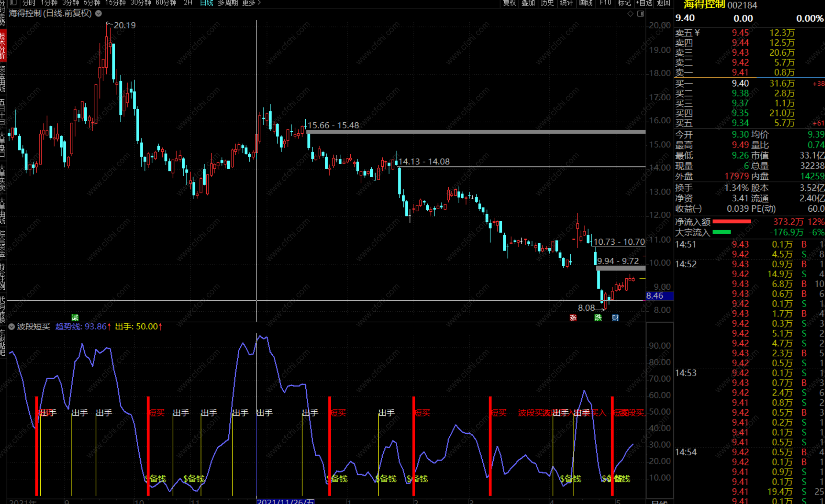Click the red 涨 event marker
This screenshot has width=825, height=504.
pyautogui.click(x=573, y=318)
